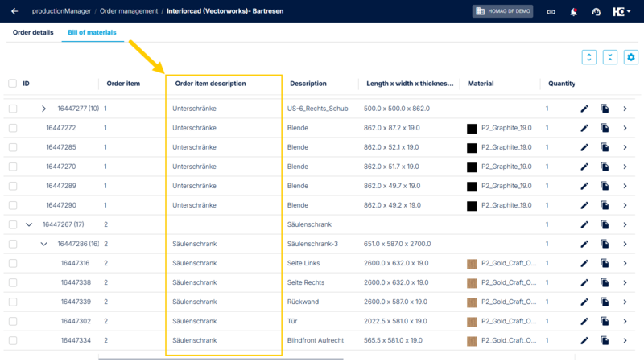Edit the Blindfront Aufrecht row
Viewport: 644px width, 362px height.
click(584, 340)
